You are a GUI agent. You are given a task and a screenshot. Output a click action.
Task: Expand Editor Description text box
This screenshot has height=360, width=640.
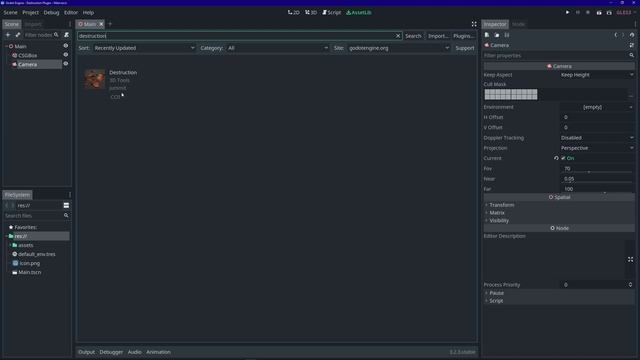631,260
